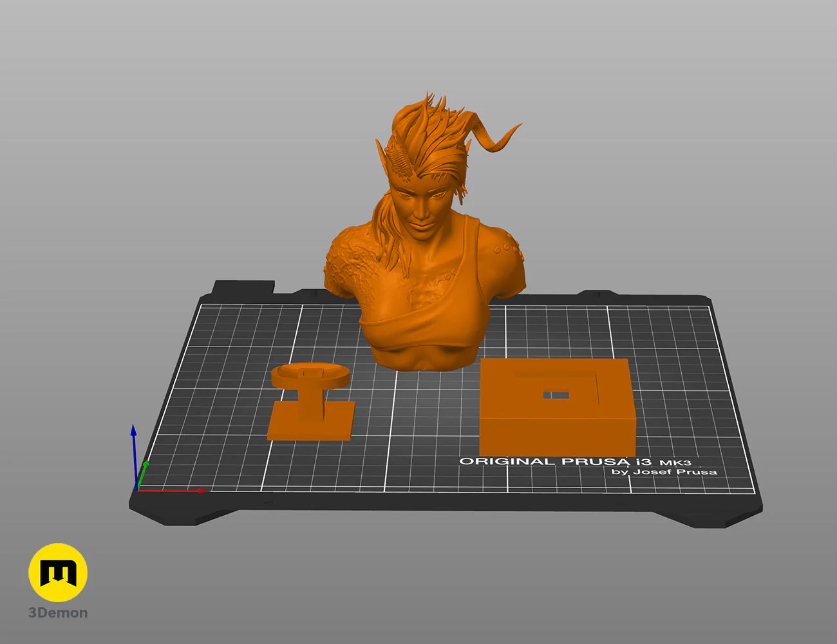Select the green Y axis arrow

(x=144, y=469)
